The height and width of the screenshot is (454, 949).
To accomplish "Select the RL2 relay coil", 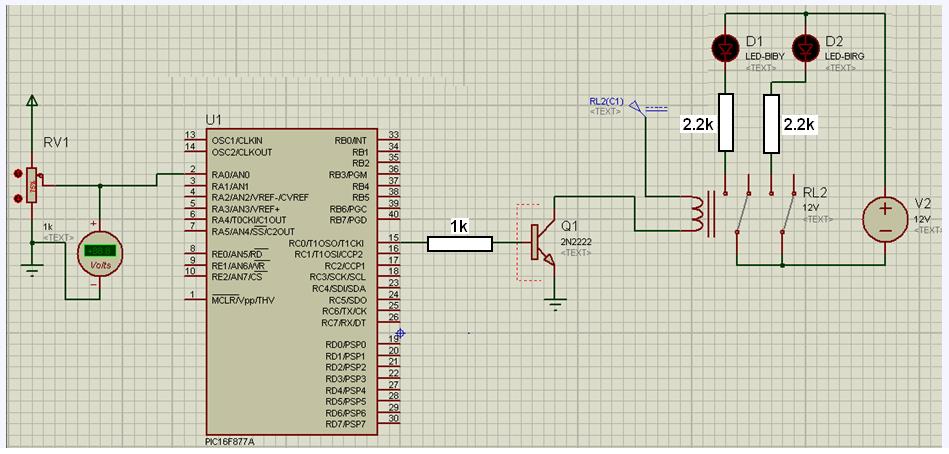I will coord(698,214).
